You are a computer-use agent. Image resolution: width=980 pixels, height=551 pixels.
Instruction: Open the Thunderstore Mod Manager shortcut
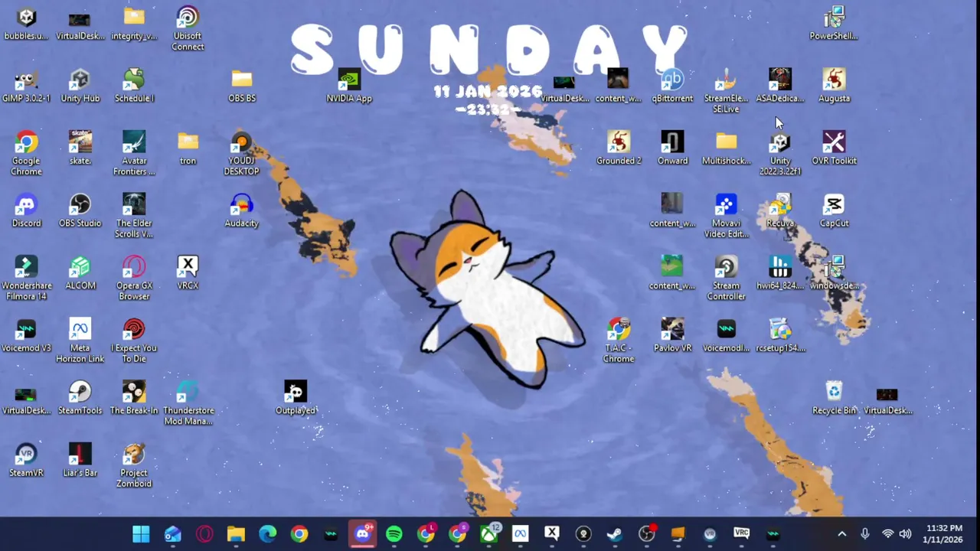(x=188, y=404)
